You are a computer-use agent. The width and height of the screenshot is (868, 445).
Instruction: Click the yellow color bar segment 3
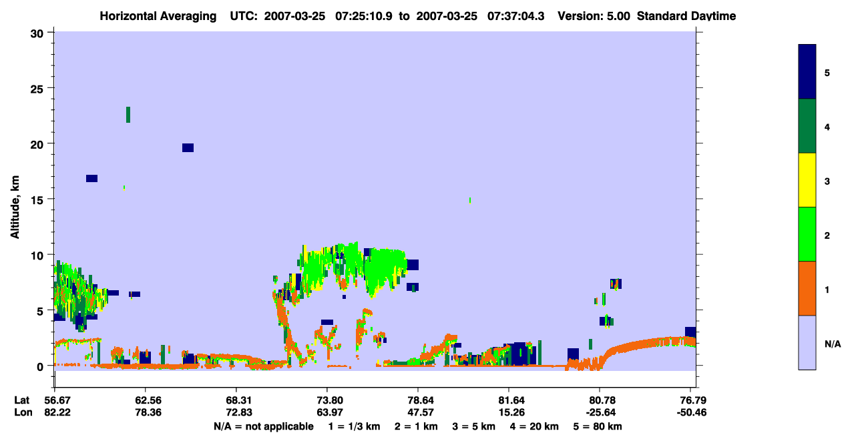pyautogui.click(x=807, y=180)
